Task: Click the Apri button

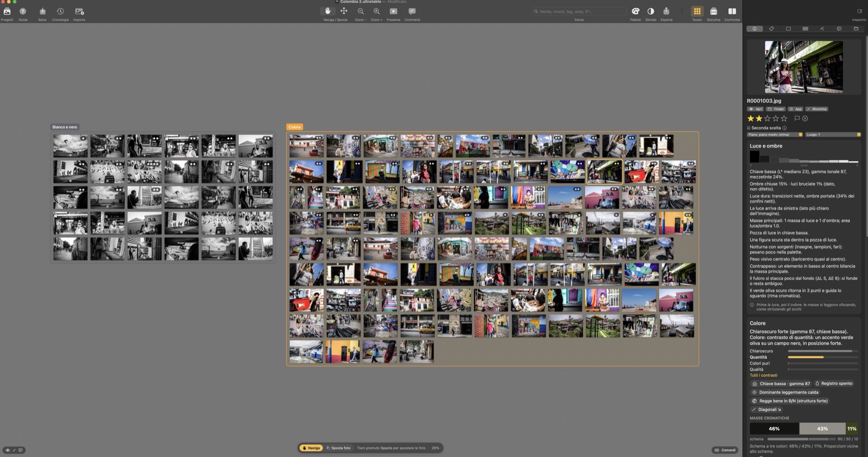Action: point(755,109)
